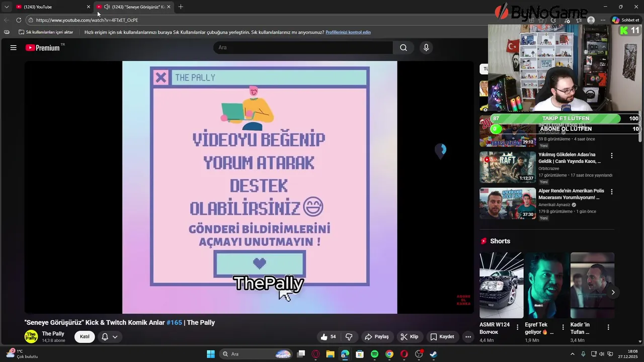
Task: Open Yıkılmış Gökdelen Adası'na Geldik title
Action: coord(570,158)
